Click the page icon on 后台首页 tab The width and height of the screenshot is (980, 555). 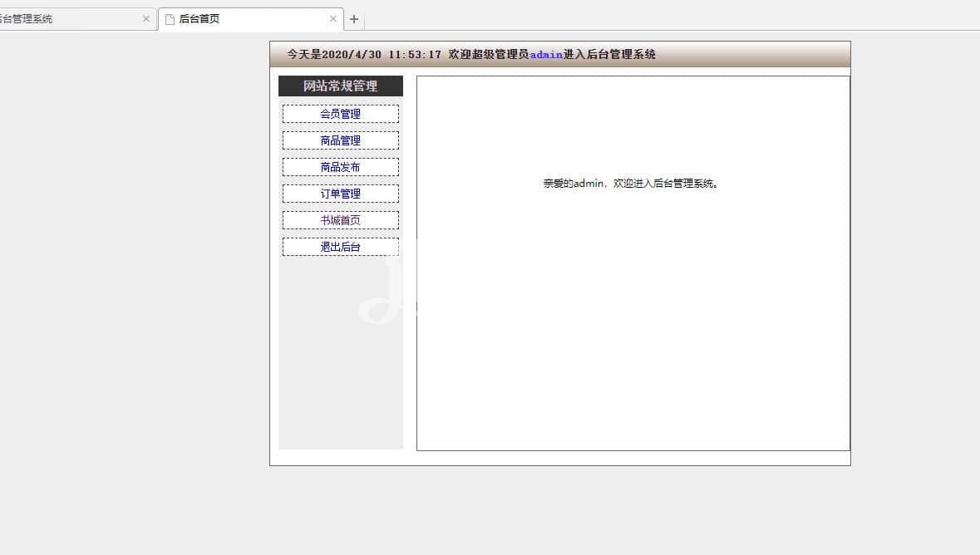pos(170,19)
